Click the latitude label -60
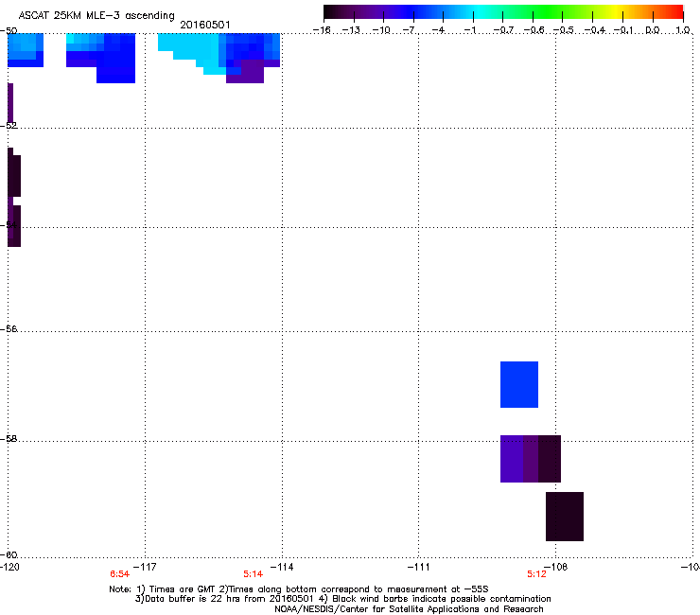 (9, 554)
